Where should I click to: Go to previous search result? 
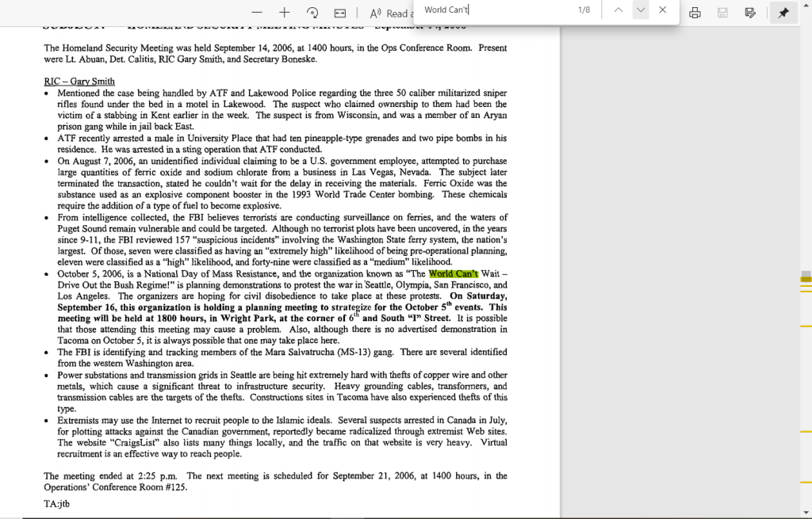pos(619,10)
